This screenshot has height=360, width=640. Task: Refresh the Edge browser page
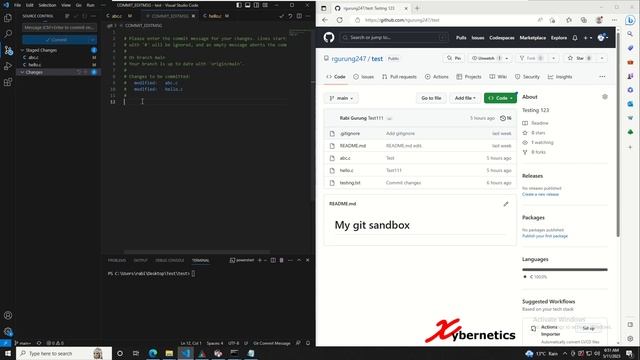pos(340,20)
